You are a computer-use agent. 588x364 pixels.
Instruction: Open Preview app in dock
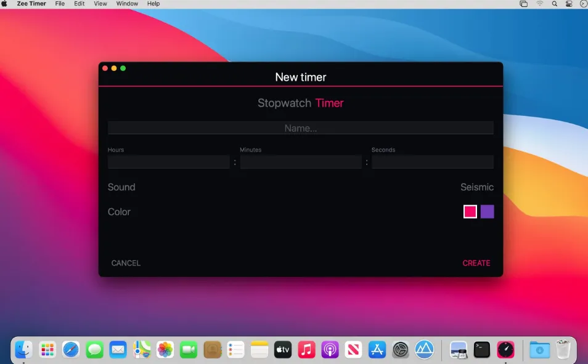coord(458,349)
